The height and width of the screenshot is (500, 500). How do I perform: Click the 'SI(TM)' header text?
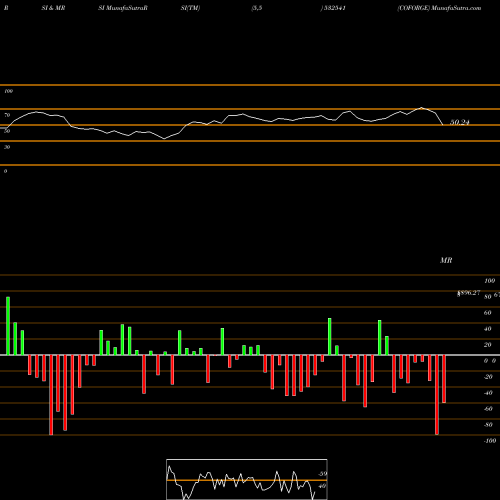point(190,8)
